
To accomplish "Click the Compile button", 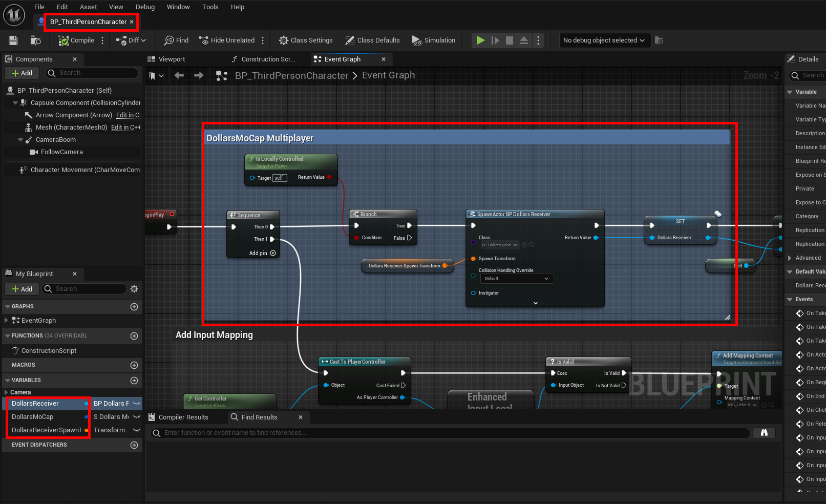I will [77, 40].
